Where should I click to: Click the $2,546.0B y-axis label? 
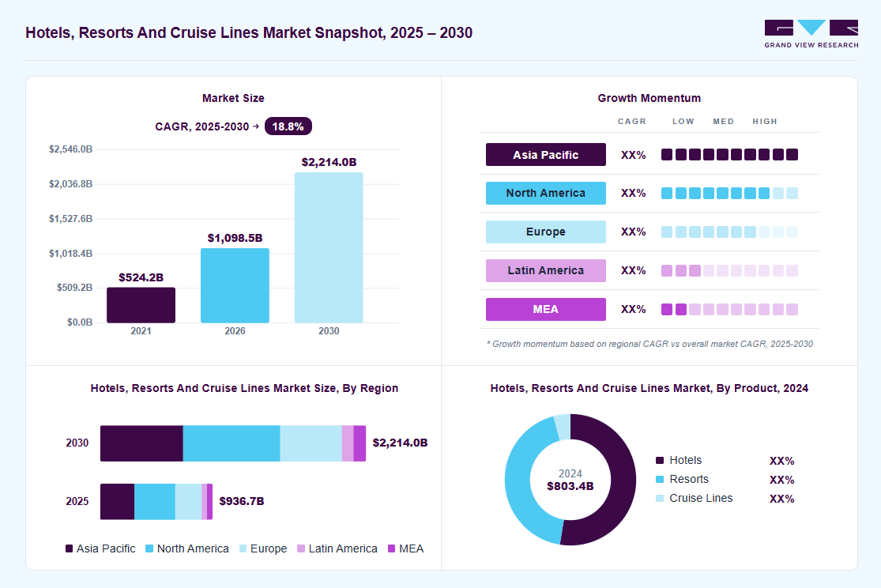coord(71,149)
